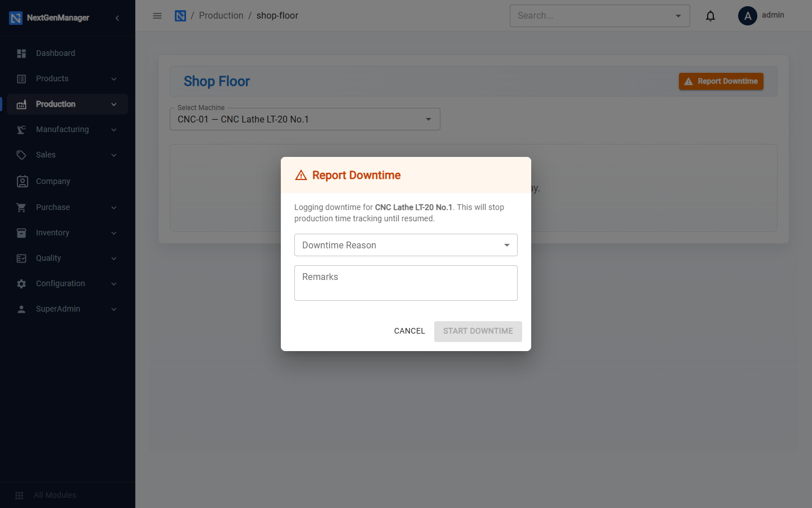The image size is (812, 508).
Task: Select the Quality menu item
Action: [68, 259]
